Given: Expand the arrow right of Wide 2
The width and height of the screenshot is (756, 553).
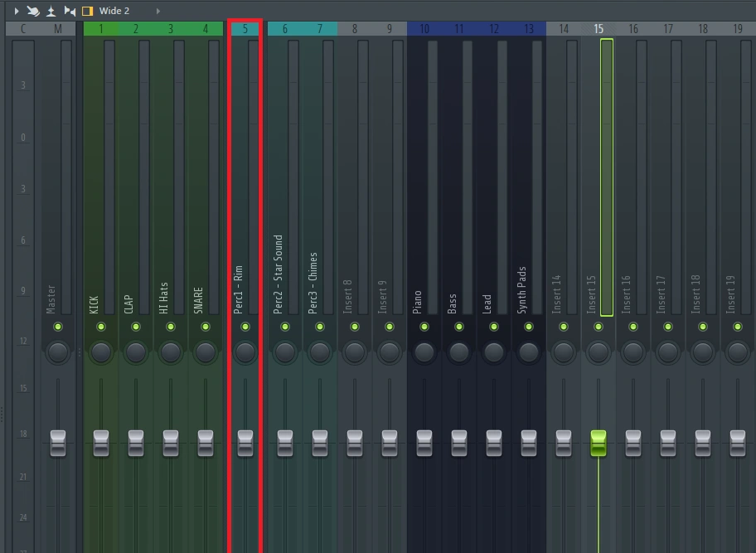Looking at the screenshot, I should pos(158,11).
